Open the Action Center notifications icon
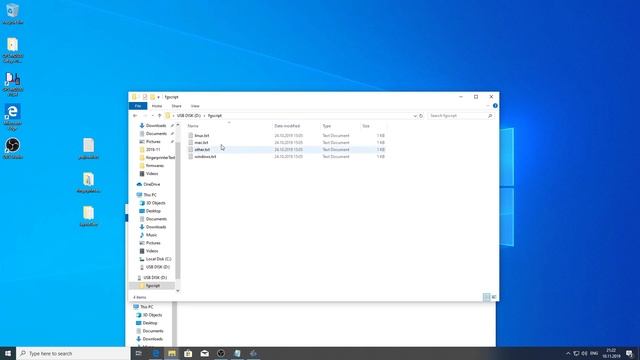Screen dimensions: 640x360 coord(629,353)
